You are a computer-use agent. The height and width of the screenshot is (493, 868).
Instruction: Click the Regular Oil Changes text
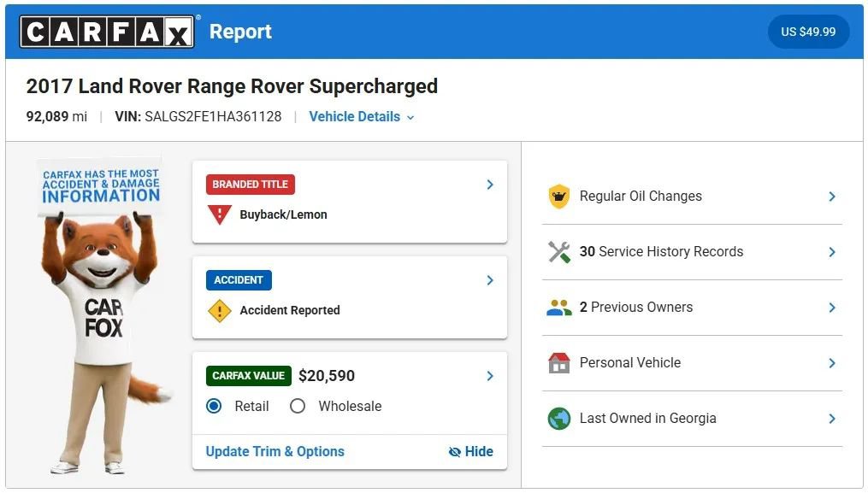(641, 197)
